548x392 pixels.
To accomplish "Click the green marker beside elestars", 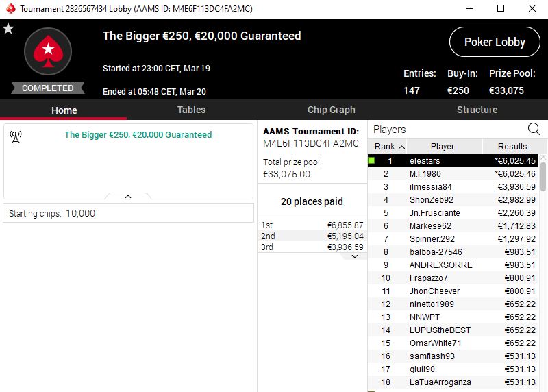I will pyautogui.click(x=371, y=160).
